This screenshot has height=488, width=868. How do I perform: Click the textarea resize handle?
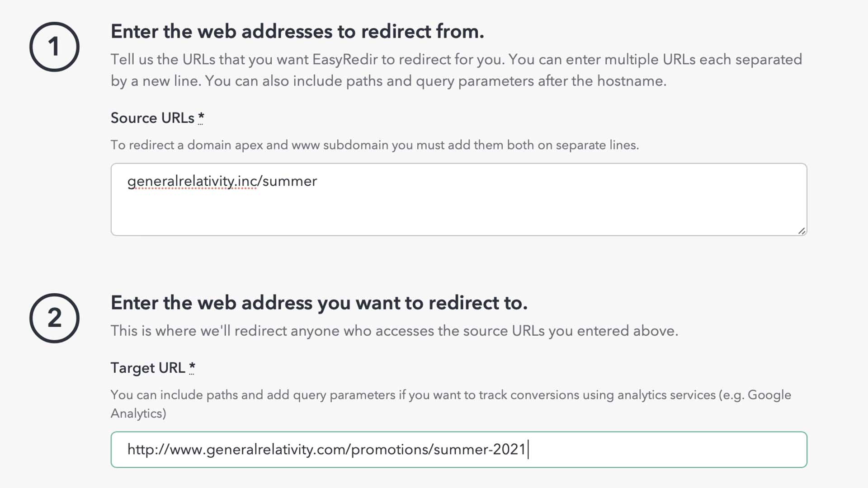point(803,231)
